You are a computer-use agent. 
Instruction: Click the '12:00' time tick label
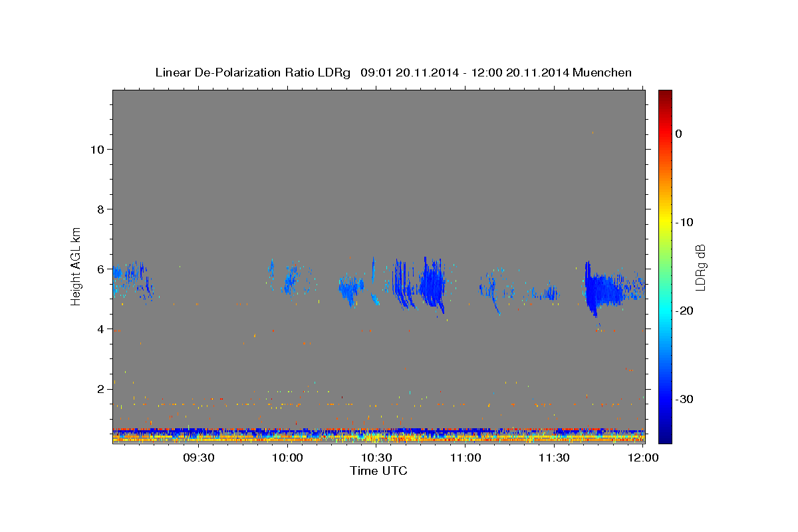643,458
